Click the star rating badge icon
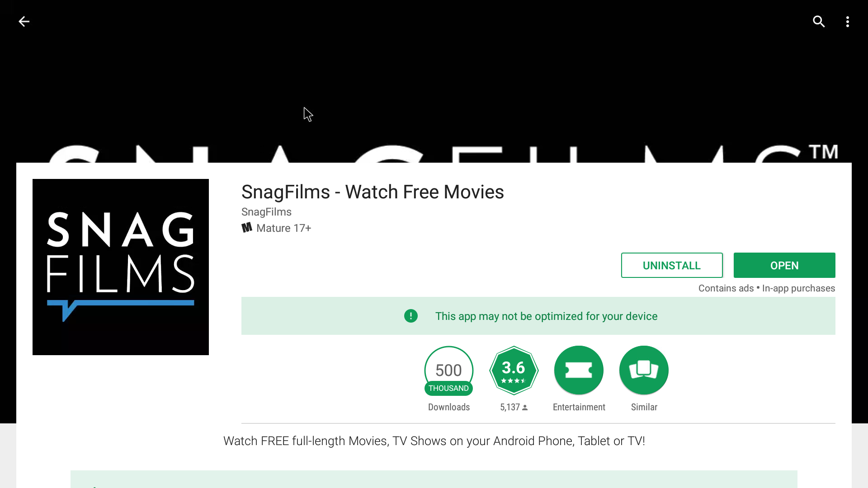Viewport: 868px width, 488px height. (x=514, y=371)
